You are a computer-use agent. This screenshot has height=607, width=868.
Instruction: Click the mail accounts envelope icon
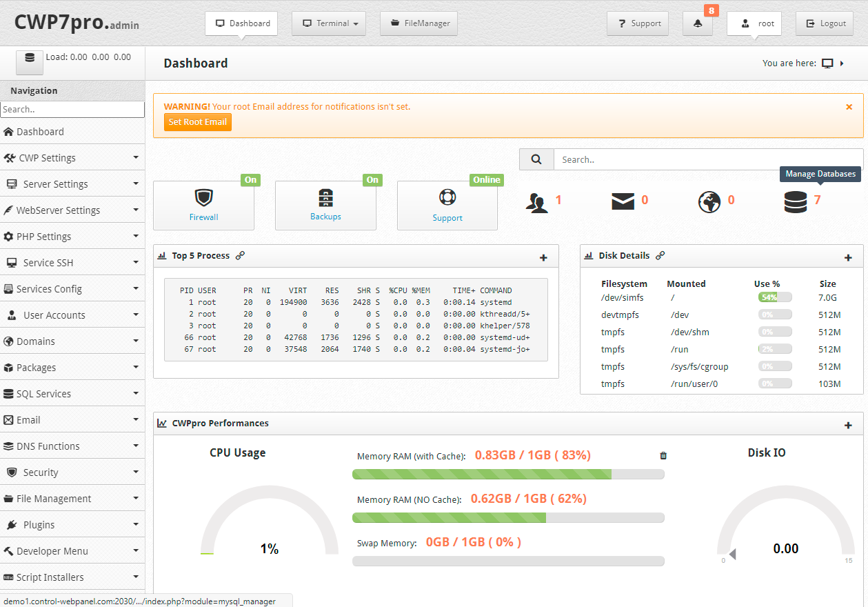click(623, 201)
